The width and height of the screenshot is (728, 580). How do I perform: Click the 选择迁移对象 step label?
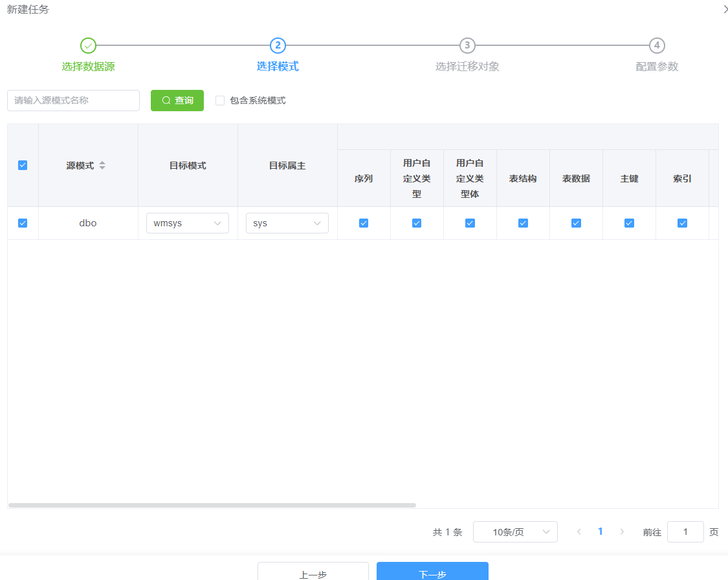click(x=467, y=67)
